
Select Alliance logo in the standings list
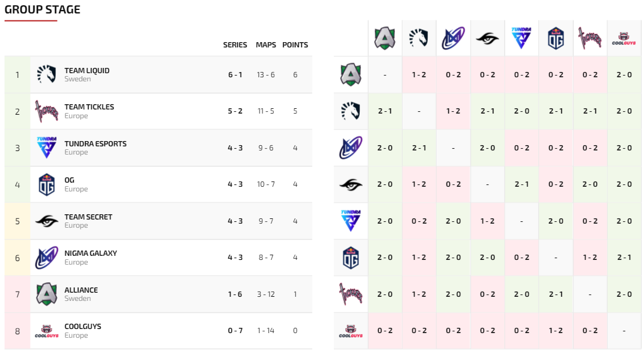46,294
